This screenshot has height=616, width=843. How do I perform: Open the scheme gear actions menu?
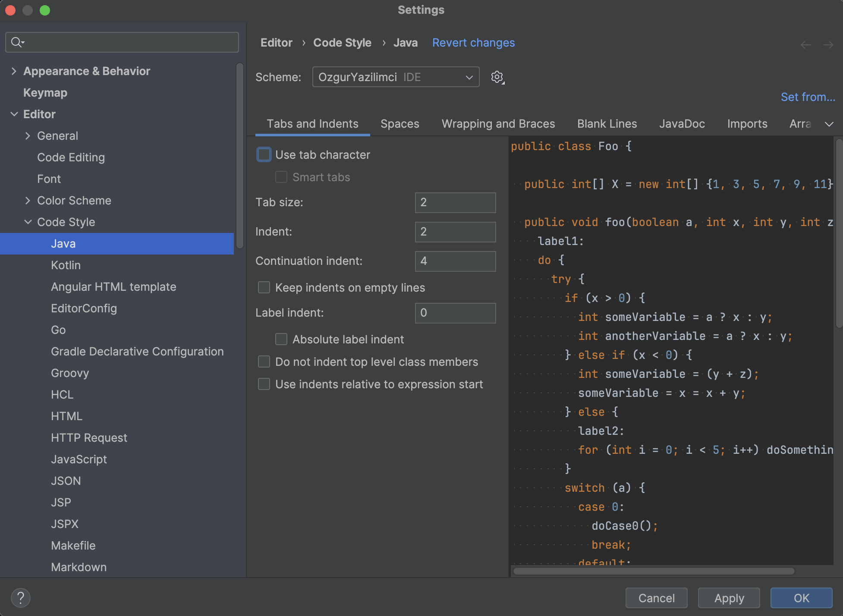pyautogui.click(x=497, y=77)
